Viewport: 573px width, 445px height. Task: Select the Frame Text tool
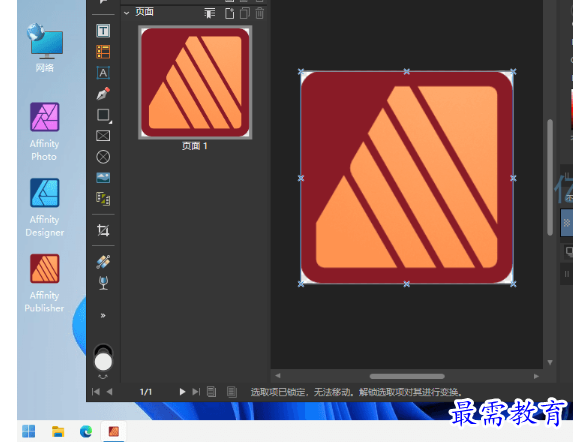click(103, 31)
